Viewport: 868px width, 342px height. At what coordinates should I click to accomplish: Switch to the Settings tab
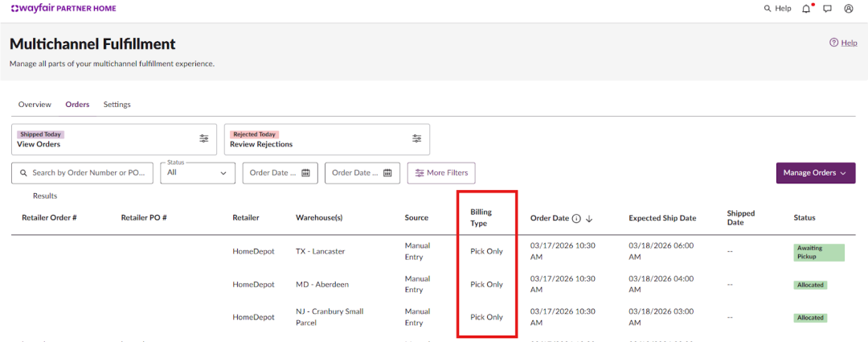(x=117, y=105)
